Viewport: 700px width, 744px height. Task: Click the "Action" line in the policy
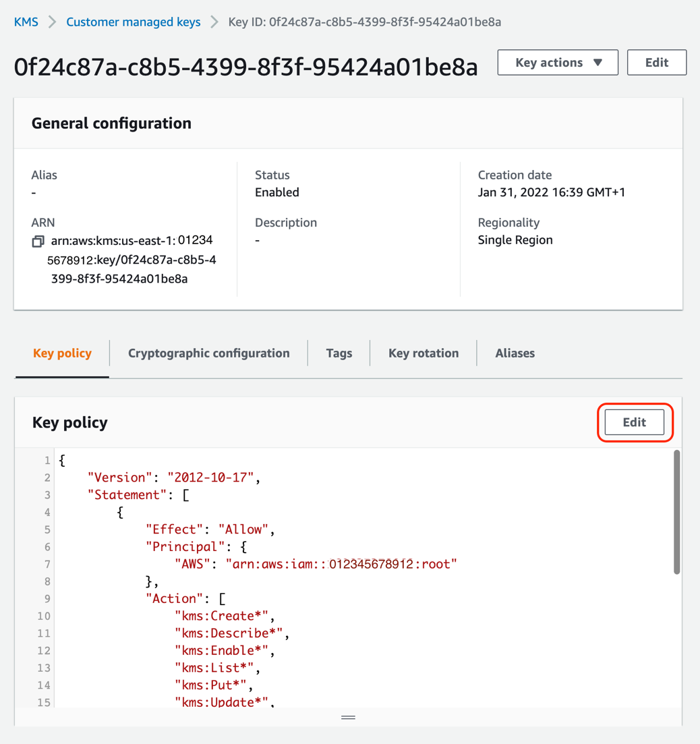[x=185, y=599]
